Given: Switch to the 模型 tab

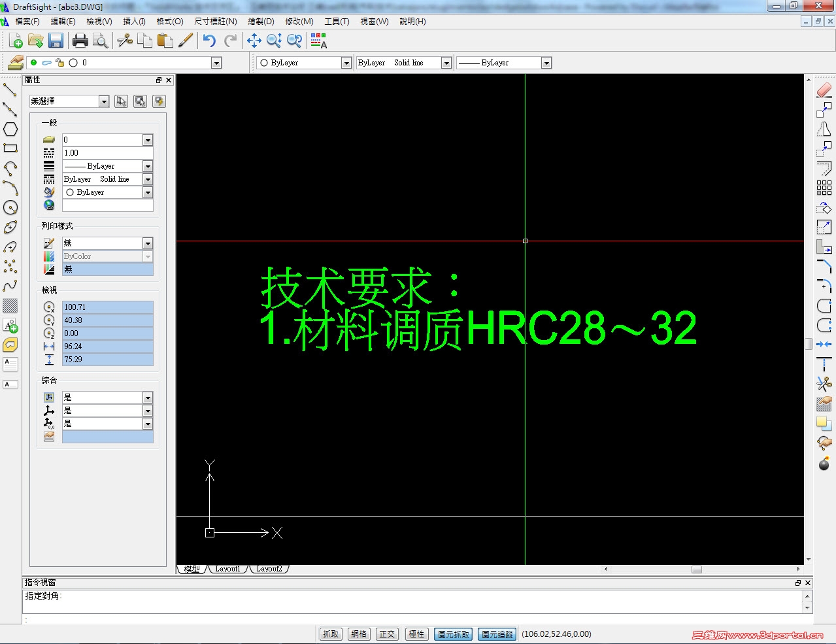Looking at the screenshot, I should (x=192, y=569).
